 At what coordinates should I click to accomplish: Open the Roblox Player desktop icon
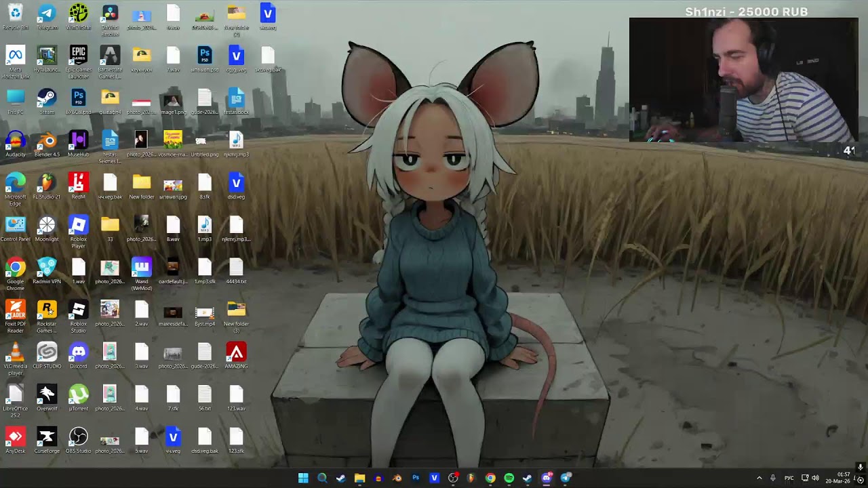pyautogui.click(x=79, y=232)
